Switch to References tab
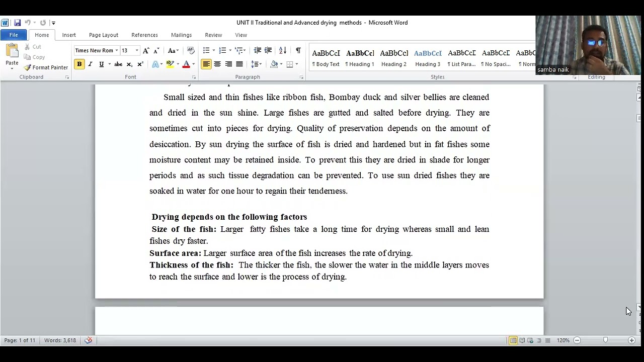The image size is (644, 362). point(144,35)
